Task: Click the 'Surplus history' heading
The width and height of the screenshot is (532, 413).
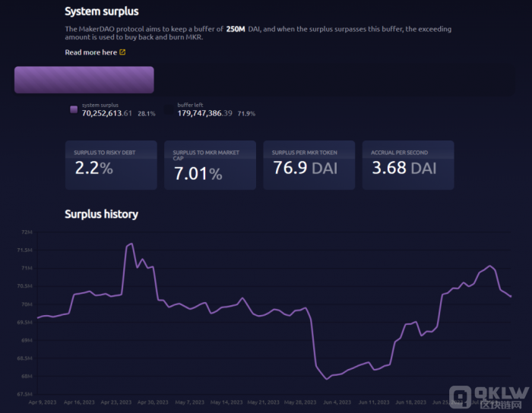Action: point(101,214)
